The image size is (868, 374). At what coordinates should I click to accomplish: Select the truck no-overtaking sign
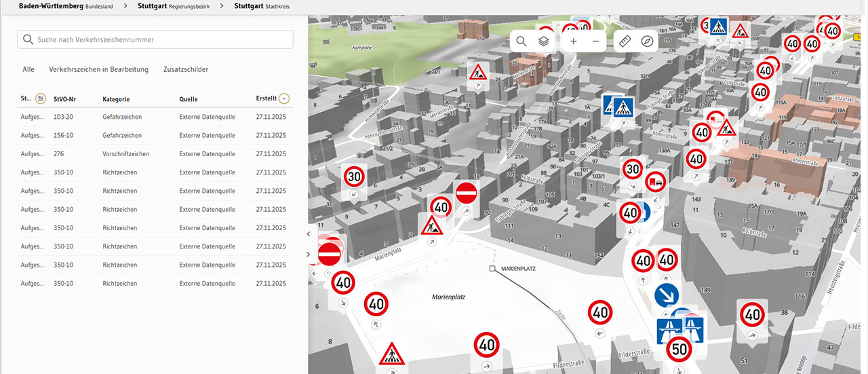coord(656,181)
